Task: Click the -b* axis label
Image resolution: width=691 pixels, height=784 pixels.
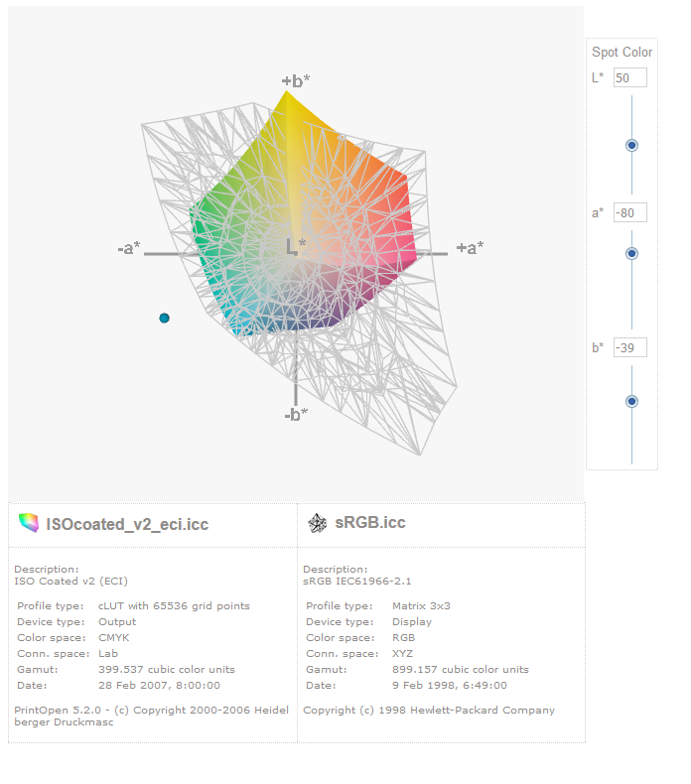Action: coord(296,415)
